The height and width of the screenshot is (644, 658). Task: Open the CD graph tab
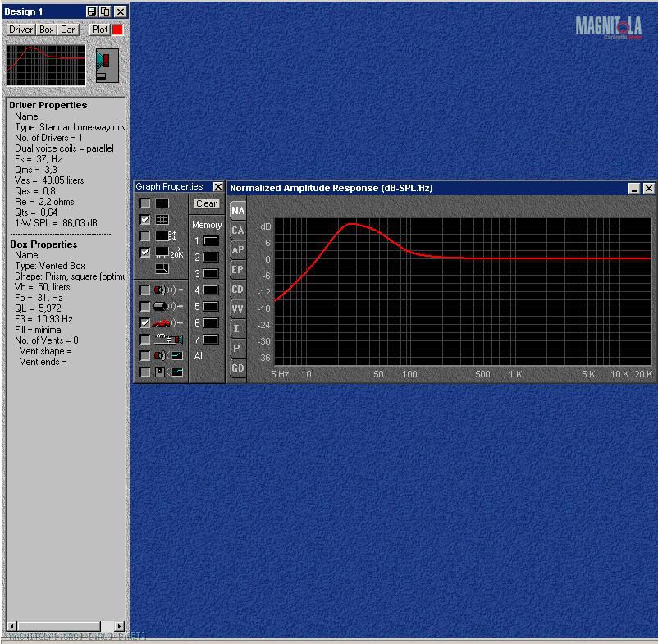coord(238,290)
